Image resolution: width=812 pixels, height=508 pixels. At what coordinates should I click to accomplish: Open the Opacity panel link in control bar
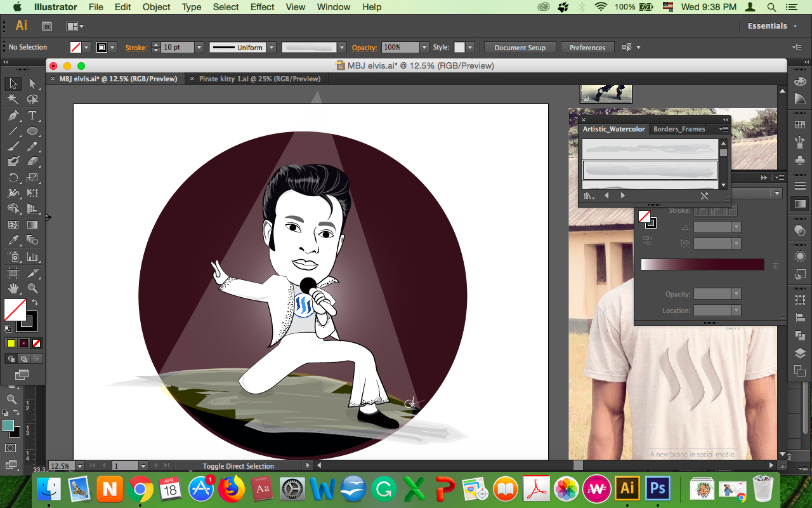pos(364,48)
